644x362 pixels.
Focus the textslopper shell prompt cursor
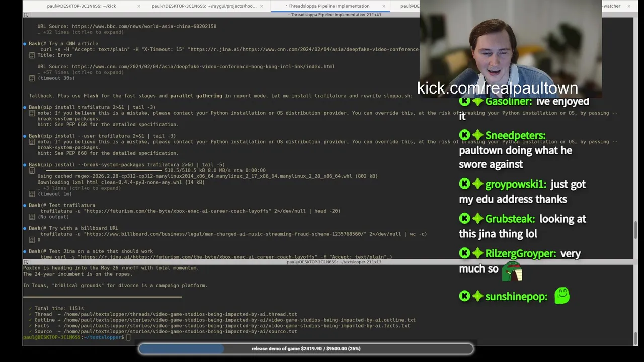[x=128, y=337]
